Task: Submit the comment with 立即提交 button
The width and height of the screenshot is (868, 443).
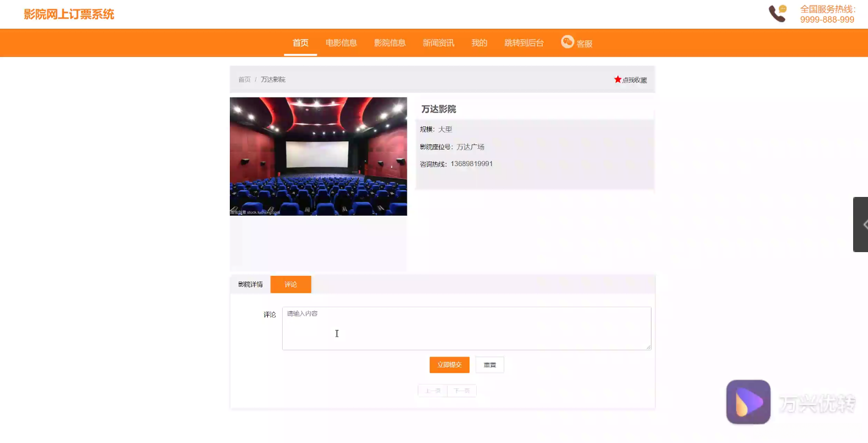Action: 450,365
